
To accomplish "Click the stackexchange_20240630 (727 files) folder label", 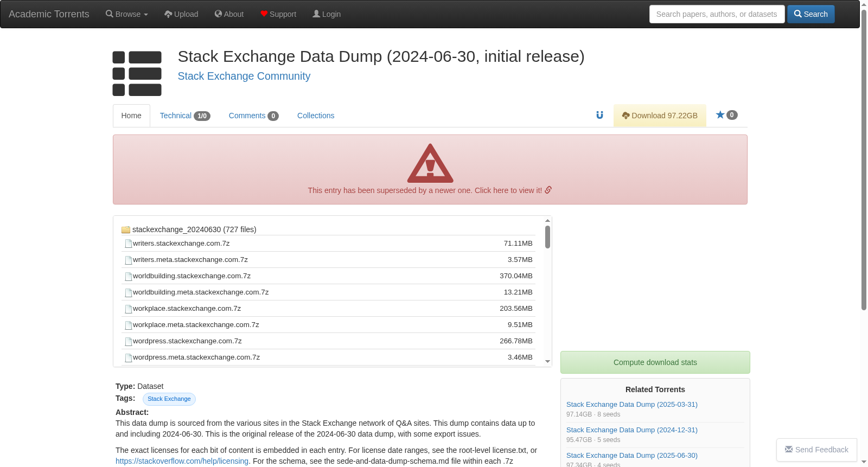I will (x=194, y=229).
